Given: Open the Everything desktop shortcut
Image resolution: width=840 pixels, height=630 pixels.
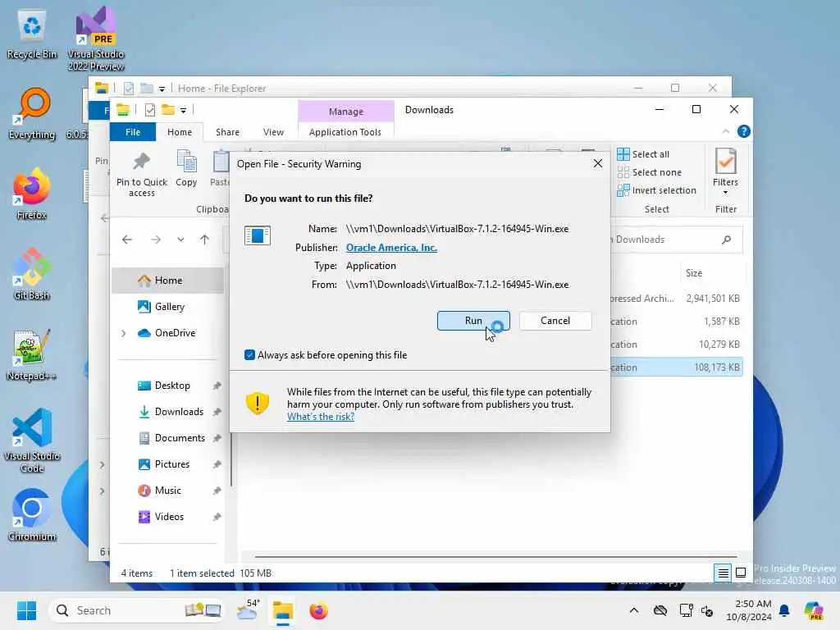Looking at the screenshot, I should [x=32, y=114].
